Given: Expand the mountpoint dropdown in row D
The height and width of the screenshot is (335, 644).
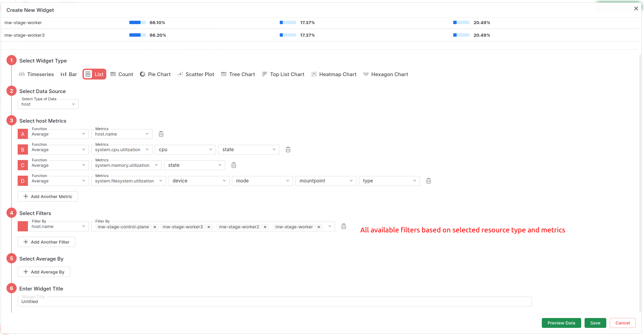Looking at the screenshot, I should coord(326,181).
